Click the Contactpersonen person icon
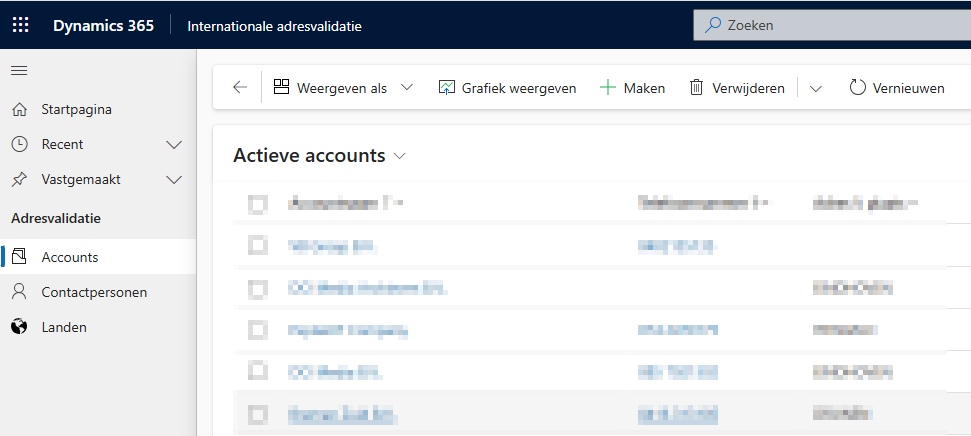Image resolution: width=971 pixels, height=436 pixels. tap(19, 292)
